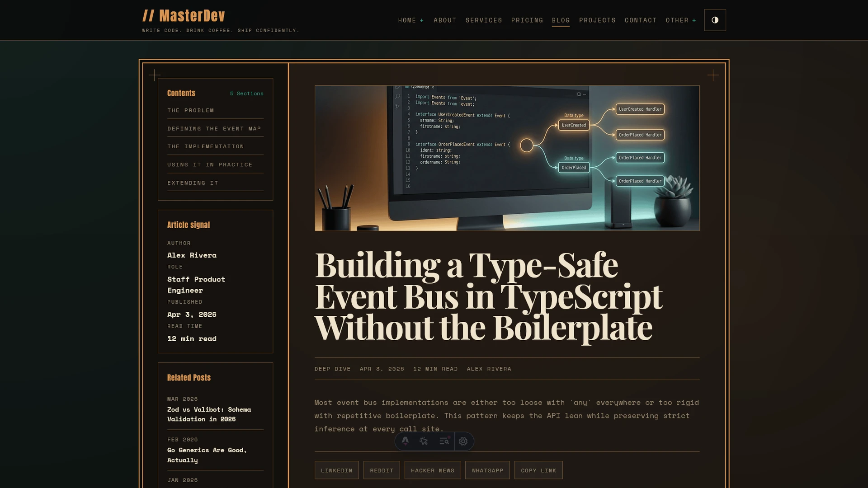Image resolution: width=868 pixels, height=488 pixels.
Task: Jump to Extending It section
Action: pyautogui.click(x=215, y=183)
